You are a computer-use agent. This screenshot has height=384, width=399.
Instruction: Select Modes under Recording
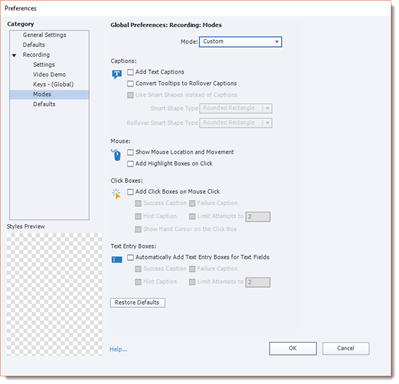[x=49, y=95]
